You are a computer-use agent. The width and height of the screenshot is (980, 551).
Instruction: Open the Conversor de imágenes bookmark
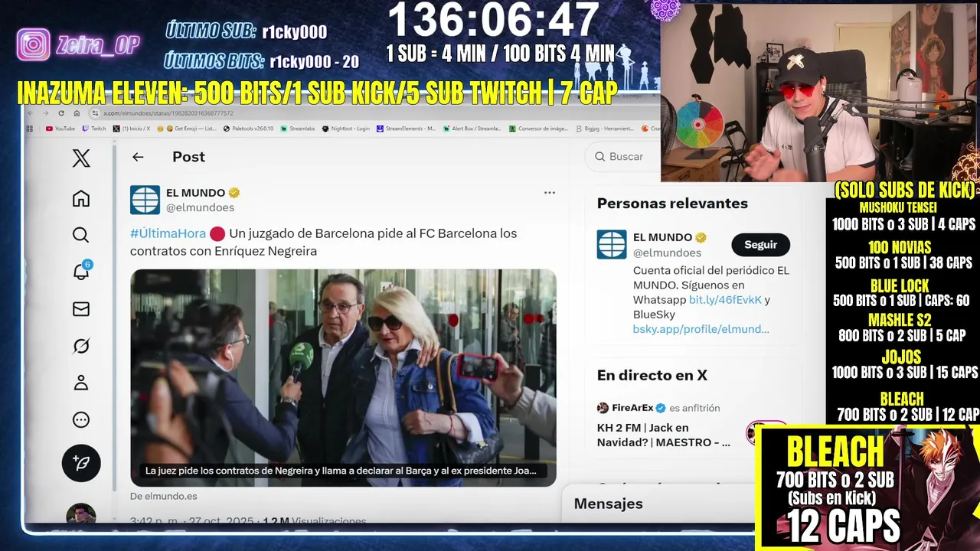point(541,129)
